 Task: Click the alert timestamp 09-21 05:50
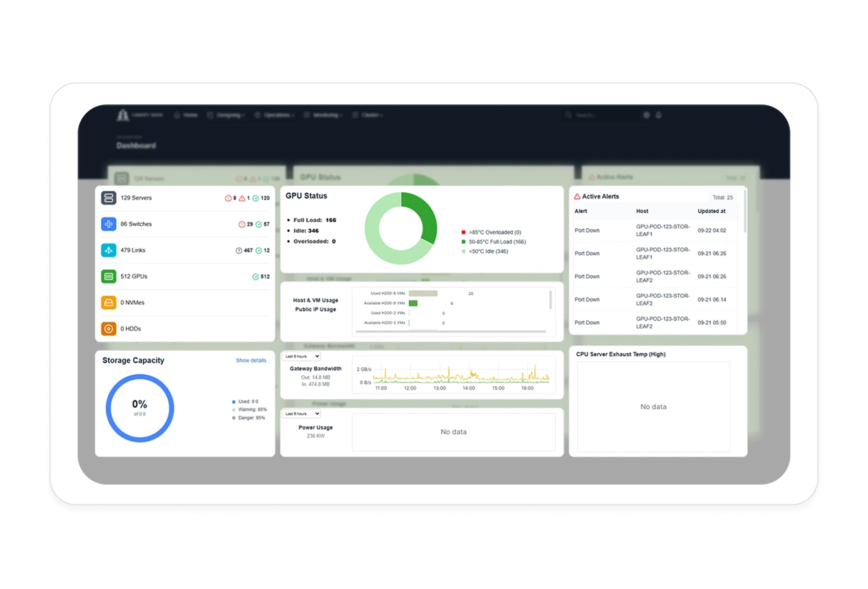pyautogui.click(x=712, y=323)
